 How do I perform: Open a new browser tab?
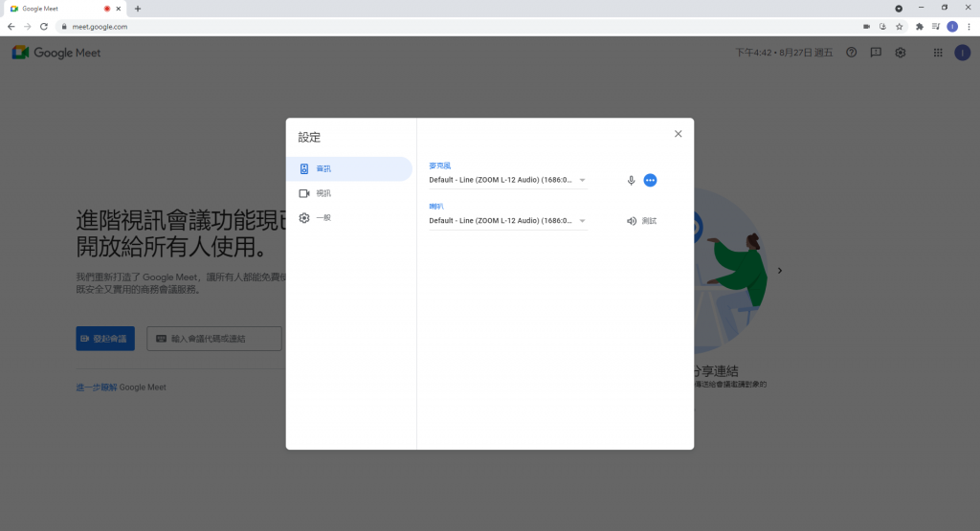[138, 9]
